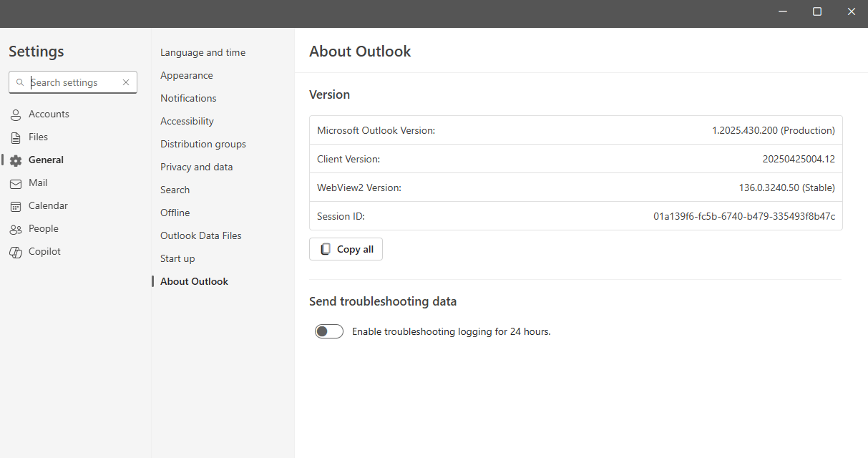Open the Accounts settings category
Screen dimensions: 868x458
coord(49,114)
